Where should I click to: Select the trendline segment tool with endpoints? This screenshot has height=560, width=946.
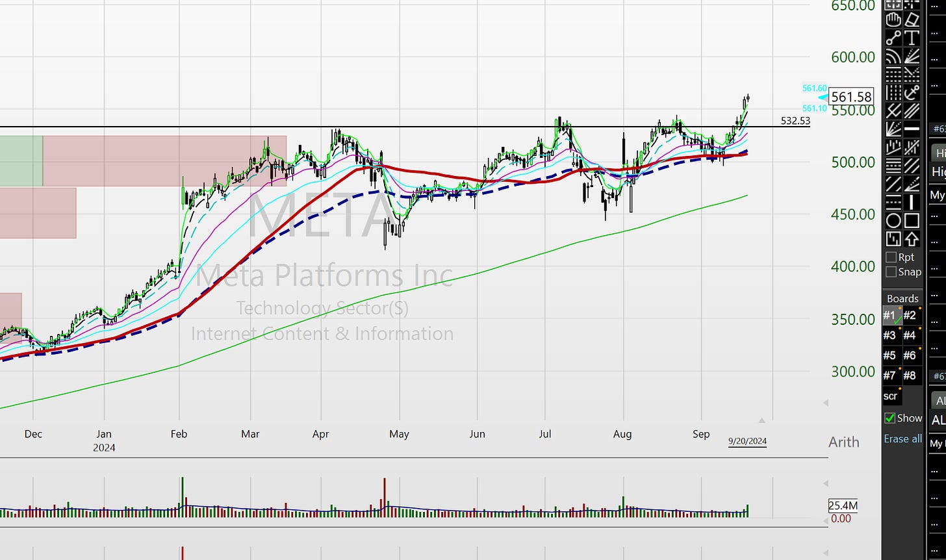pos(893,37)
